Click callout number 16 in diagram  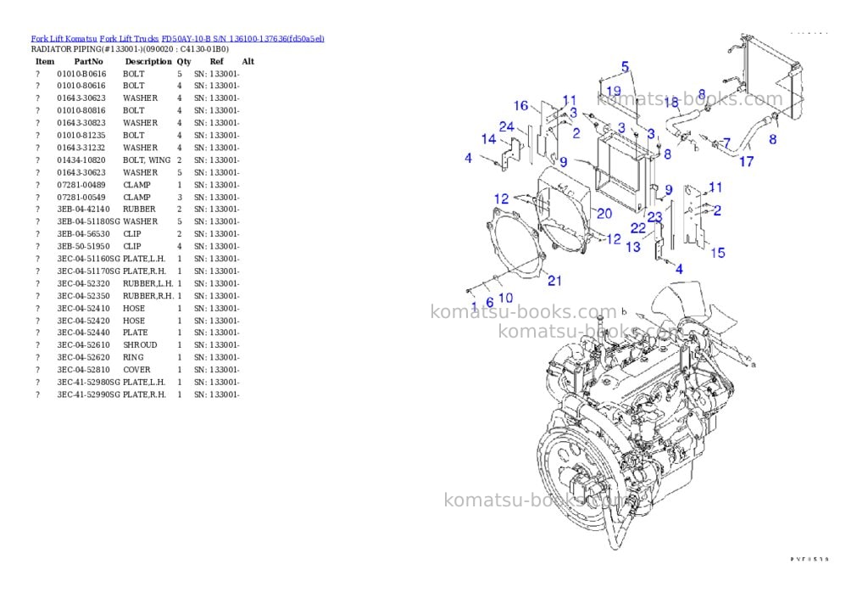[x=521, y=105]
